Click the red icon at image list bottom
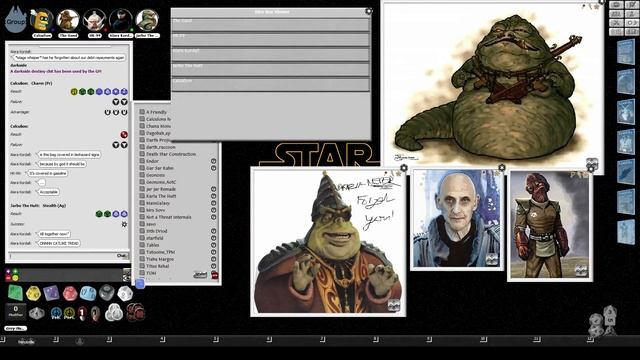This screenshot has height=360, width=640. pos(215,276)
